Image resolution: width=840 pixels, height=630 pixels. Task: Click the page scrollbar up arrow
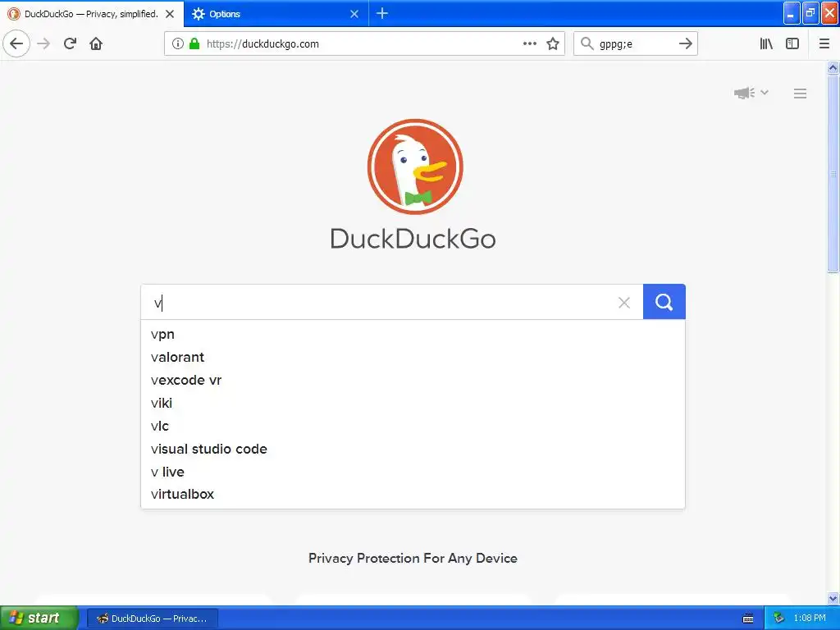point(833,67)
